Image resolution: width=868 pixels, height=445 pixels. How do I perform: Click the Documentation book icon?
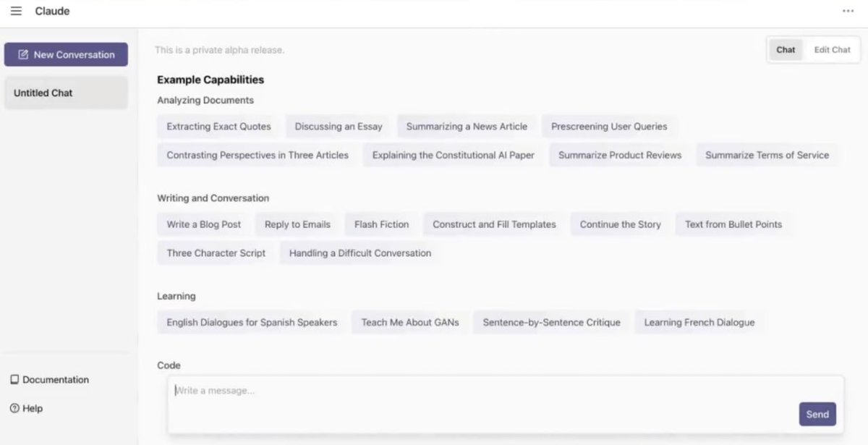(x=14, y=380)
